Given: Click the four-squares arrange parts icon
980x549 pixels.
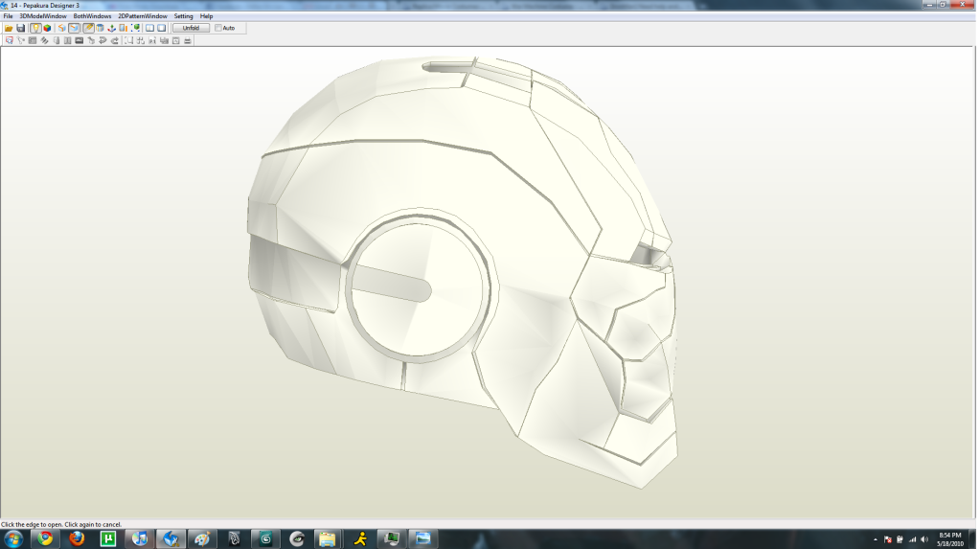Looking at the screenshot, I should 141,40.
